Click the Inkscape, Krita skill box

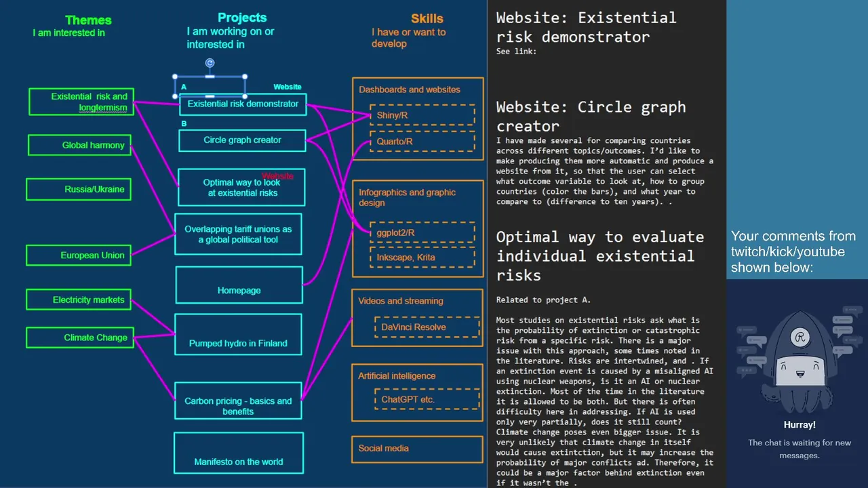tap(422, 258)
